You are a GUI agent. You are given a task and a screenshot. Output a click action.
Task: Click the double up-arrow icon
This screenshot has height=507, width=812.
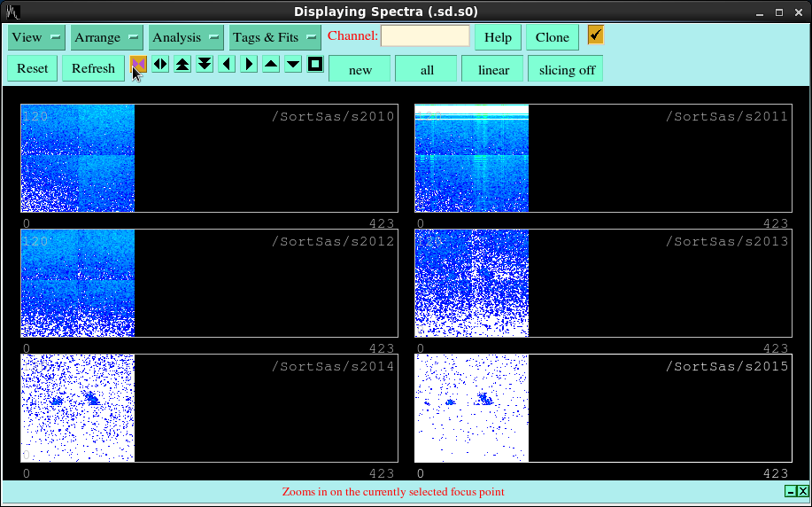coord(182,65)
